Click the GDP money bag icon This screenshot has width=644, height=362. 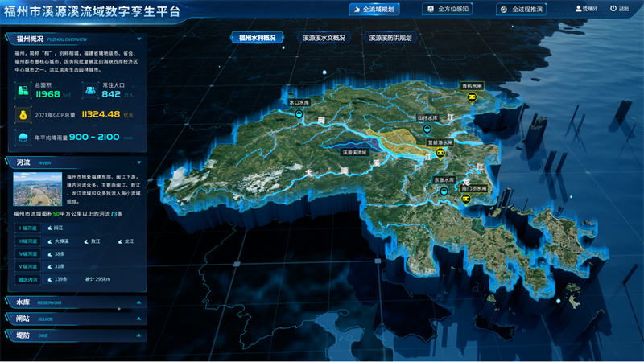[x=22, y=114]
